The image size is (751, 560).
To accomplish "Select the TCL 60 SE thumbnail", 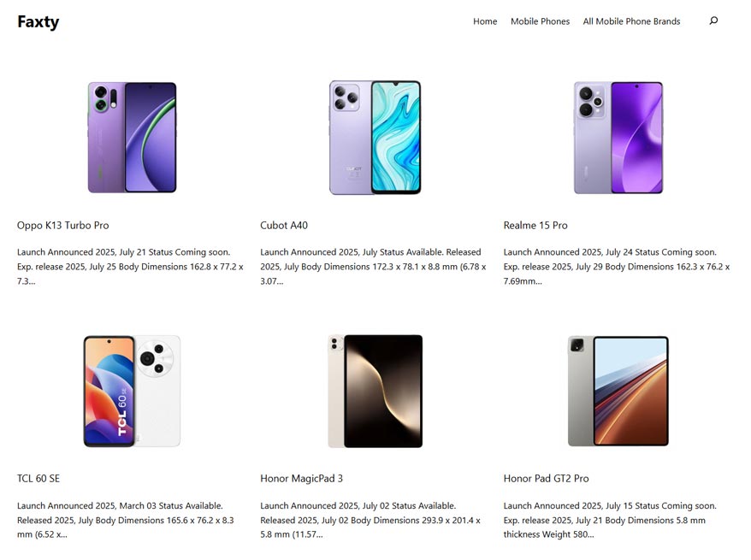I will (133, 391).
